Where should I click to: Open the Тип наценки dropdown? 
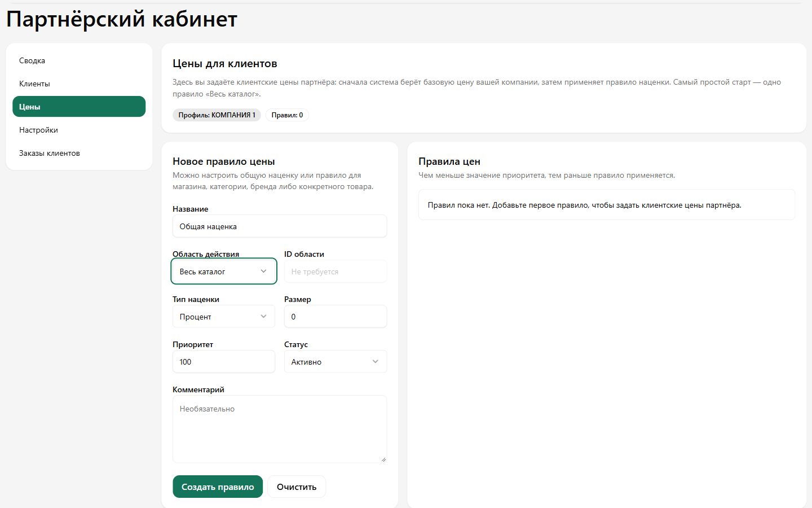pyautogui.click(x=224, y=317)
